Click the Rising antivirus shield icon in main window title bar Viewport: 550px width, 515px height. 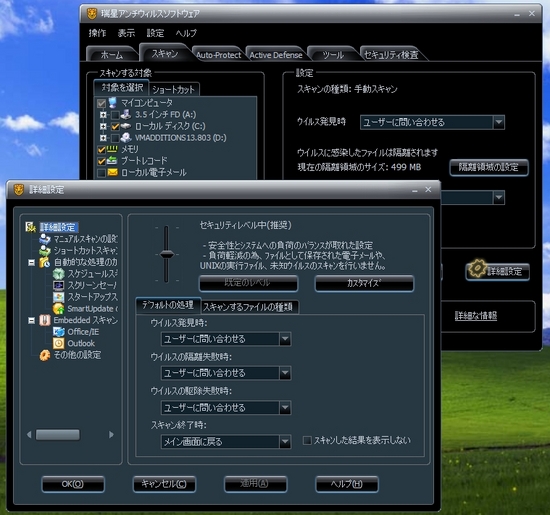pos(92,14)
